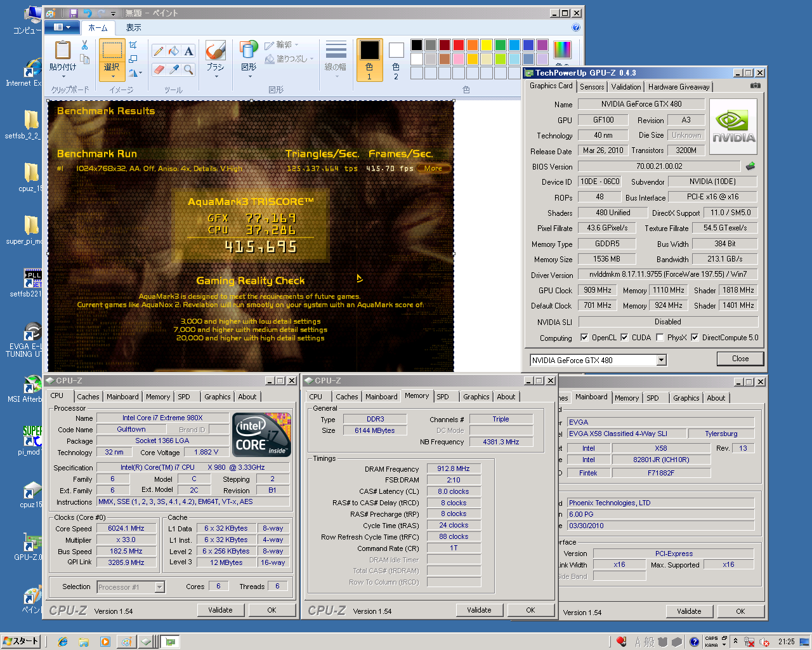This screenshot has height=650, width=812.
Task: Click Validate in left CPU-Z window
Action: 220,610
